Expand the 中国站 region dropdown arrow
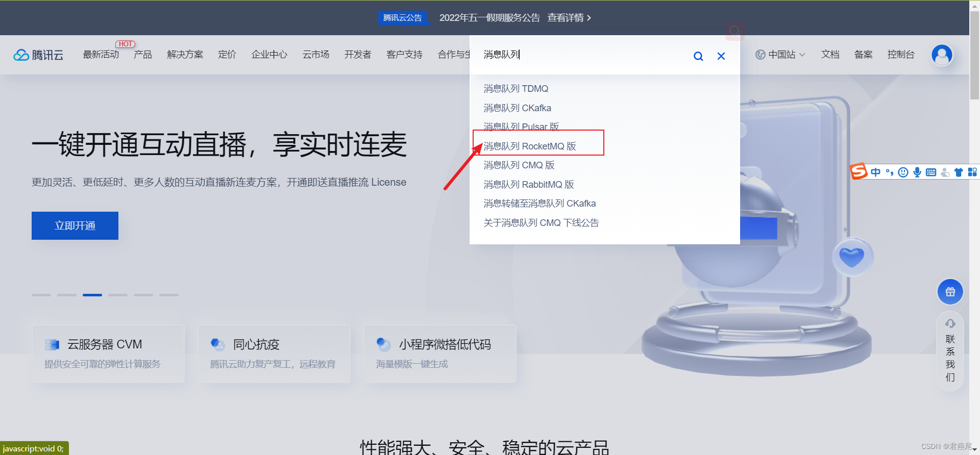Screen dimensions: 980x455 click(x=802, y=55)
